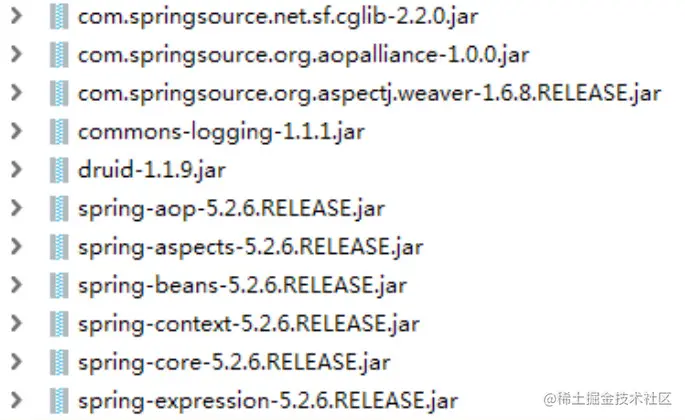Select spring-expression-5.2.6.RELEASE.jar item
The height and width of the screenshot is (420, 685).
268,402
